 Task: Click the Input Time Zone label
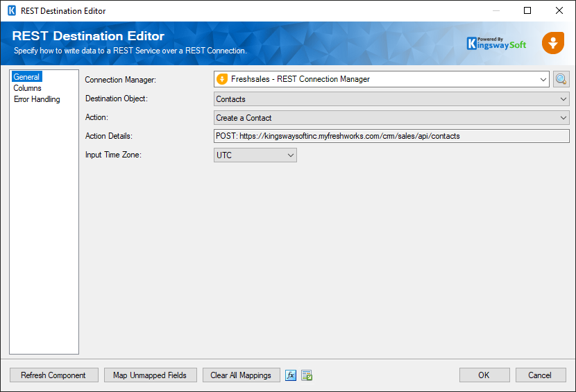[113, 155]
